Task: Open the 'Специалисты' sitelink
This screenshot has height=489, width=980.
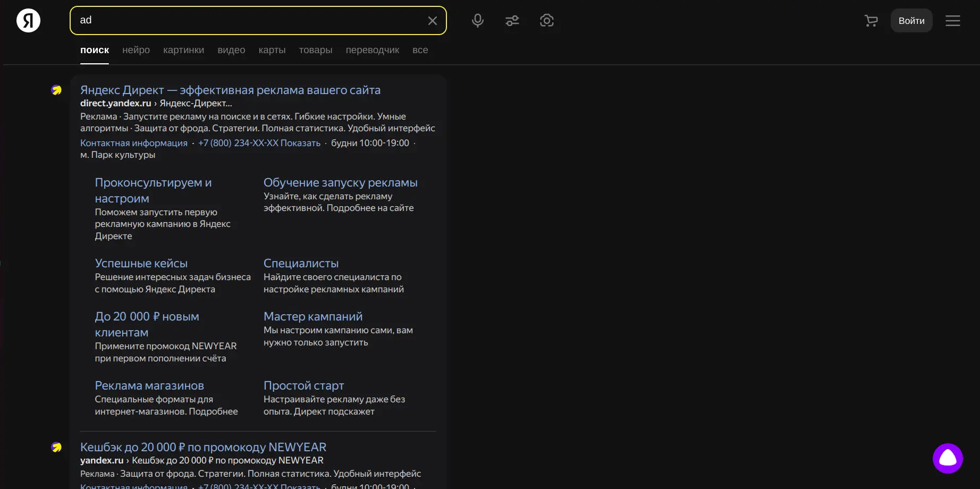Action: [301, 263]
